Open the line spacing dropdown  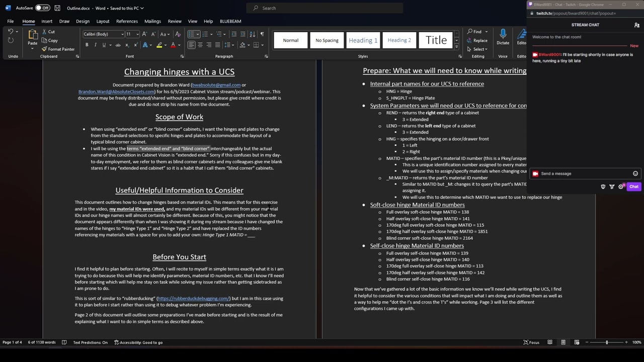[228, 45]
